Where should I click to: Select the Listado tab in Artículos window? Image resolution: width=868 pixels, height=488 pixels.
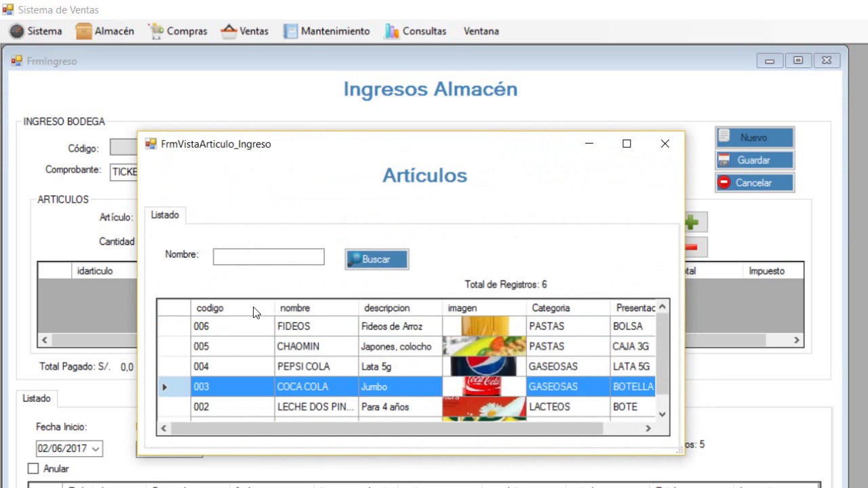(165, 215)
